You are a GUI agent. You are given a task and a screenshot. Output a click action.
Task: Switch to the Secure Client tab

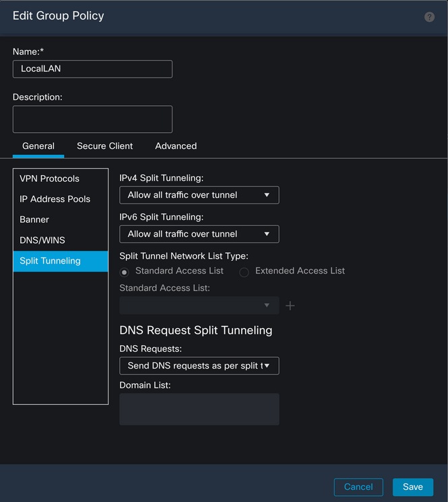(104, 146)
